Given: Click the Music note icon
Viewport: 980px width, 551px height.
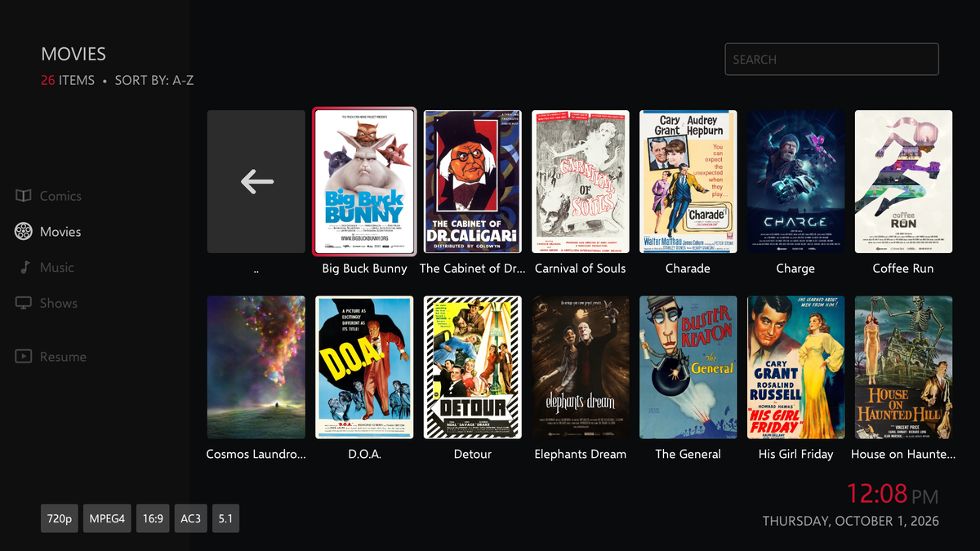Looking at the screenshot, I should (x=24, y=268).
